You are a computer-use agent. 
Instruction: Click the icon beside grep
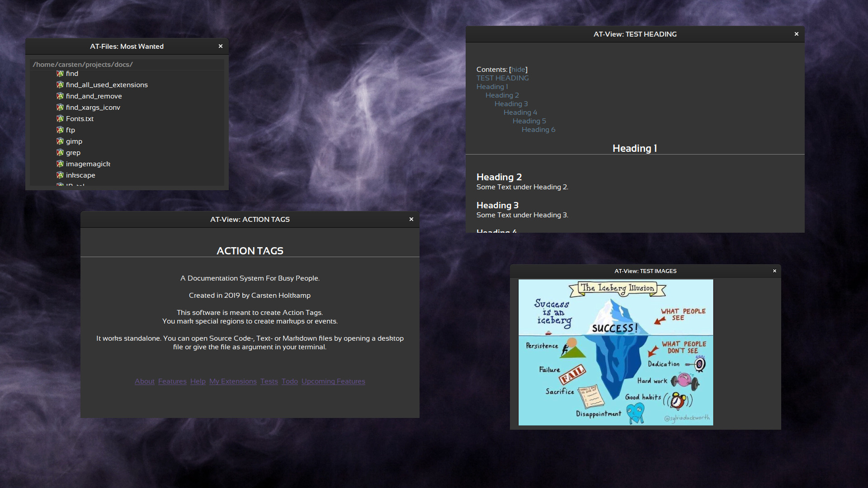pos(60,153)
